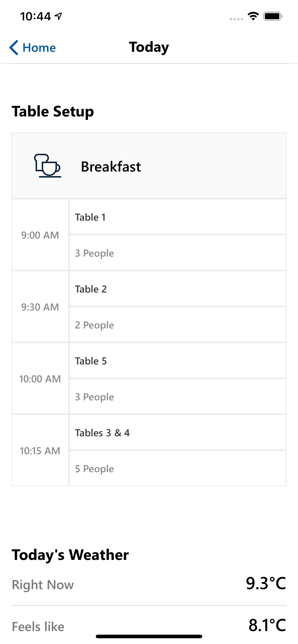Tap the battery status icon
Image resolution: width=298 pixels, height=644 pixels.
[273, 16]
